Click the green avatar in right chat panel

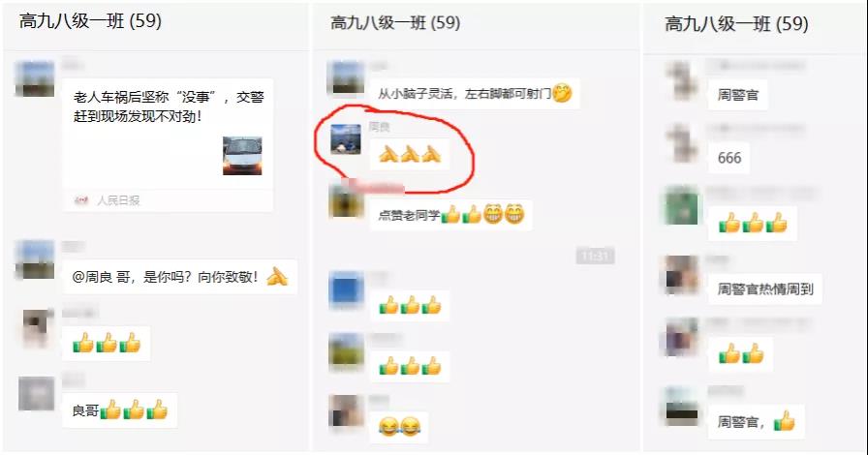point(681,206)
